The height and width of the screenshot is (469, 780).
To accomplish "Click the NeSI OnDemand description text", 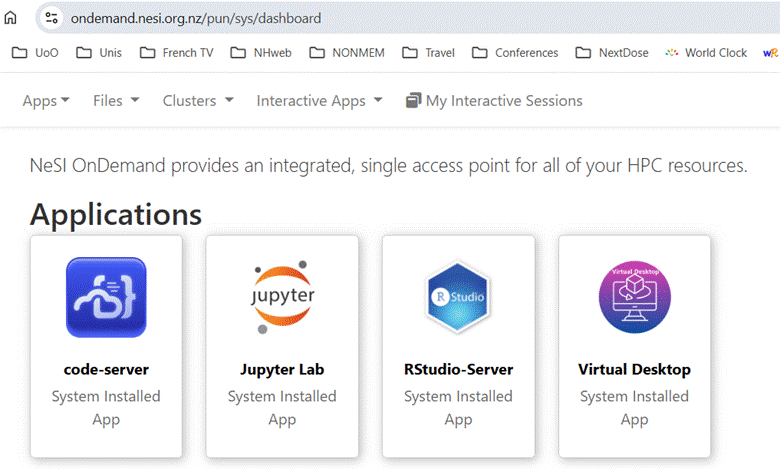I will [389, 166].
